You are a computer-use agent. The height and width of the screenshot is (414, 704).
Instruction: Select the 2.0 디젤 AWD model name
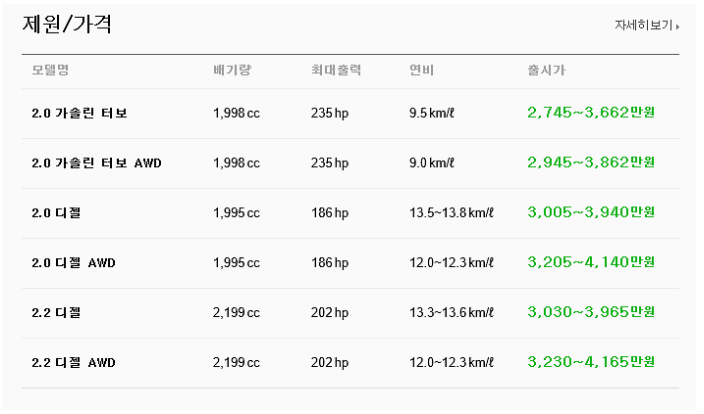coord(73,263)
